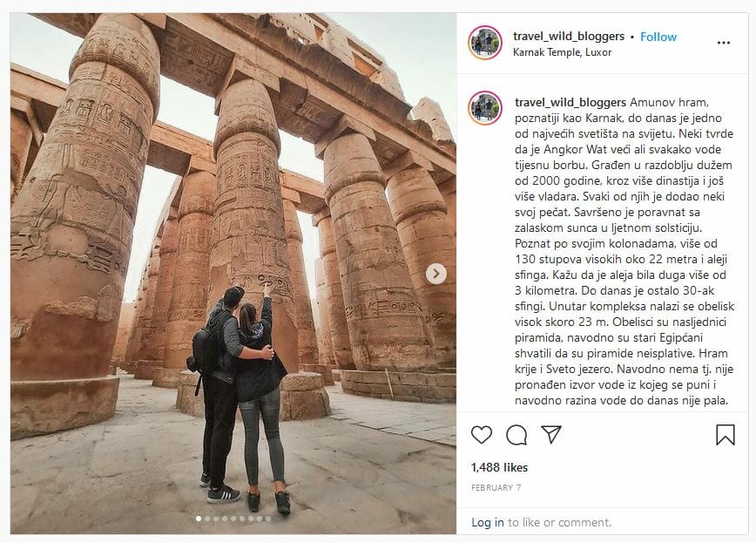Like the post with the heart icon
This screenshot has height=543, width=756.
point(481,435)
